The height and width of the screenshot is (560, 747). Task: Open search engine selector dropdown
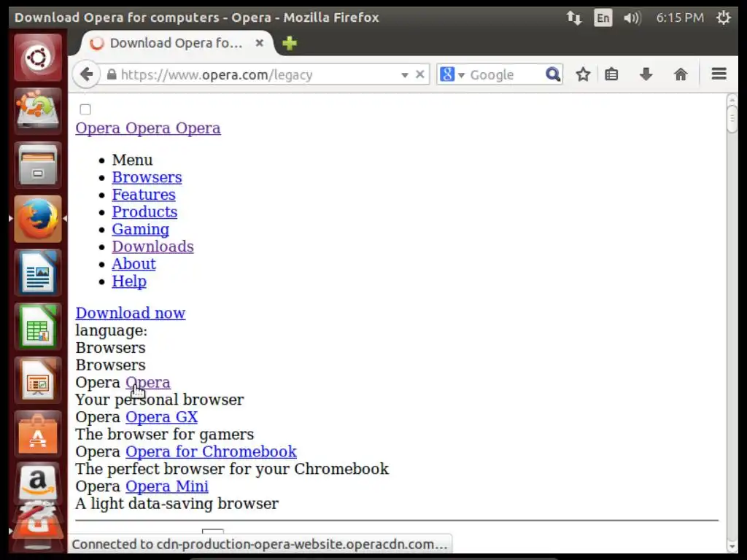click(461, 75)
